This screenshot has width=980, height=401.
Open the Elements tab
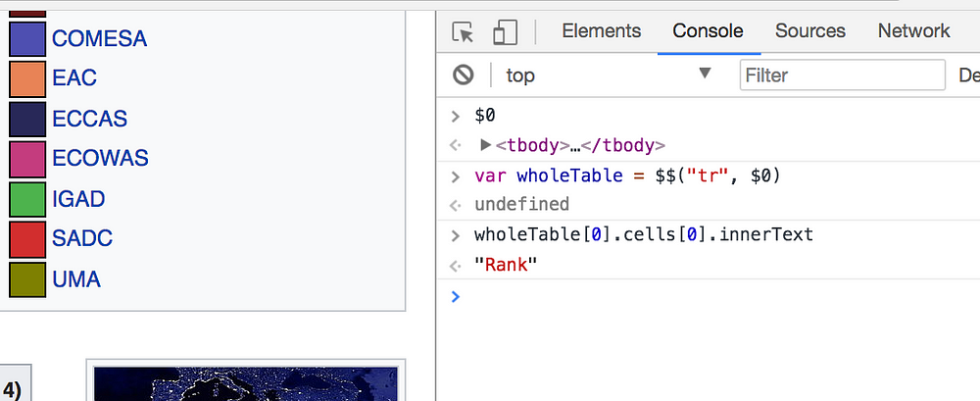point(602,30)
